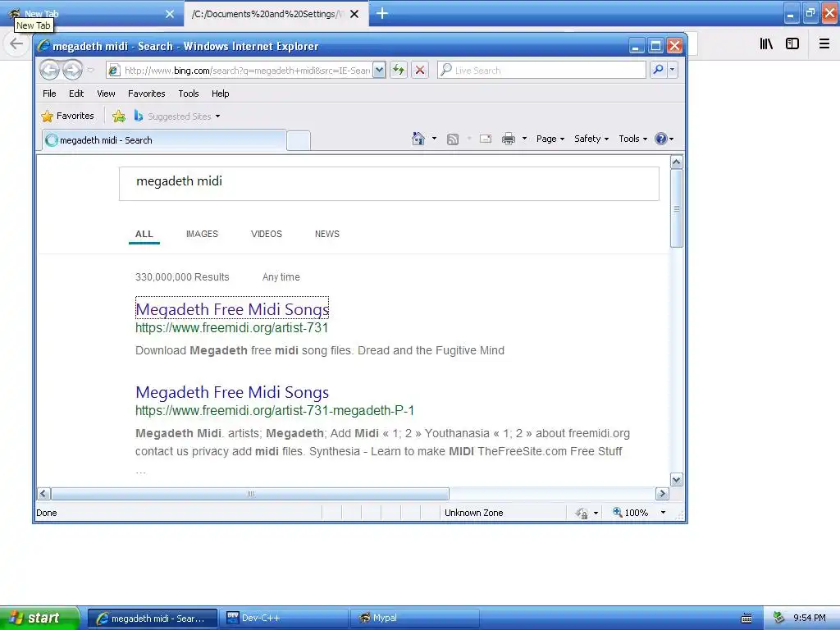Image resolution: width=840 pixels, height=630 pixels.
Task: Click the security zone lock icon
Action: coord(582,514)
